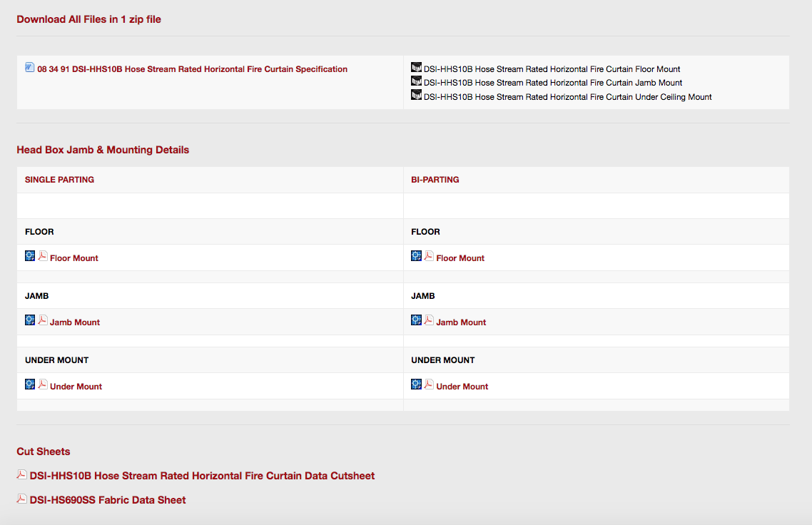This screenshot has height=525, width=812.
Task: Click the DWG icon beside Jamb Mount curtain file
Action: pos(416,81)
